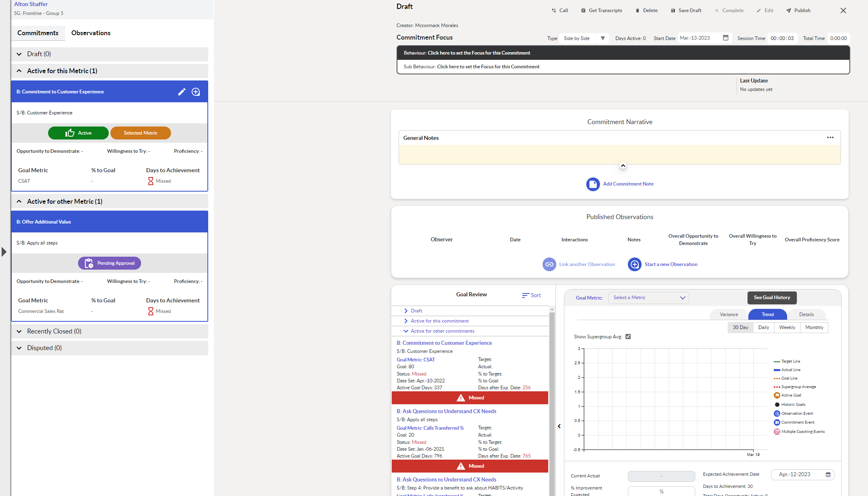Viewport: 868px width, 496px height.
Task: Open Expected Achievement Date calendar picker
Action: pyautogui.click(x=828, y=475)
